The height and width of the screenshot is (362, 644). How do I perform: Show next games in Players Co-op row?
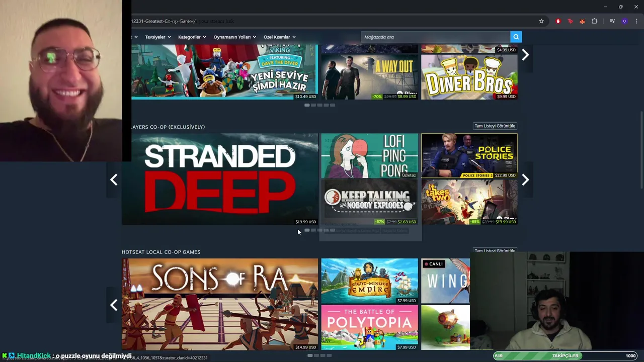coord(525,179)
